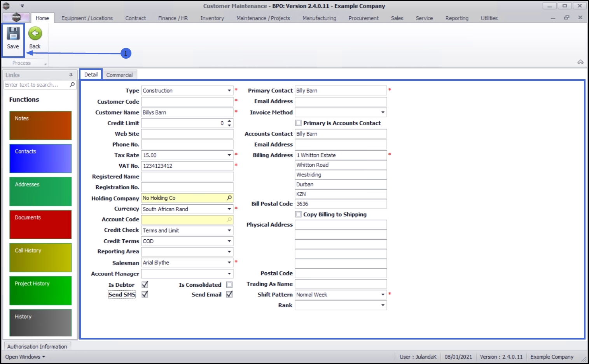Open the Notes function tile
589x364 pixels.
click(x=40, y=125)
